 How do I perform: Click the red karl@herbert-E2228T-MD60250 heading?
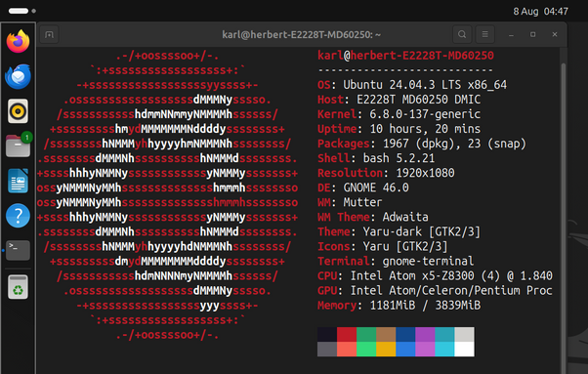point(405,56)
